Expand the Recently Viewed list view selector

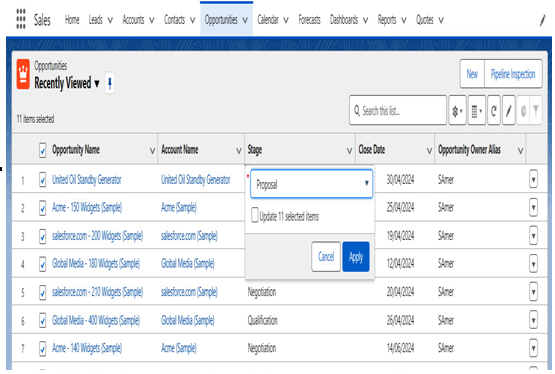click(97, 84)
